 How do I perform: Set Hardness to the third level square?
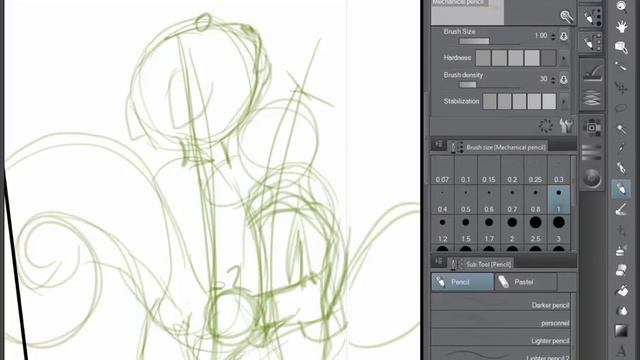pos(516,58)
